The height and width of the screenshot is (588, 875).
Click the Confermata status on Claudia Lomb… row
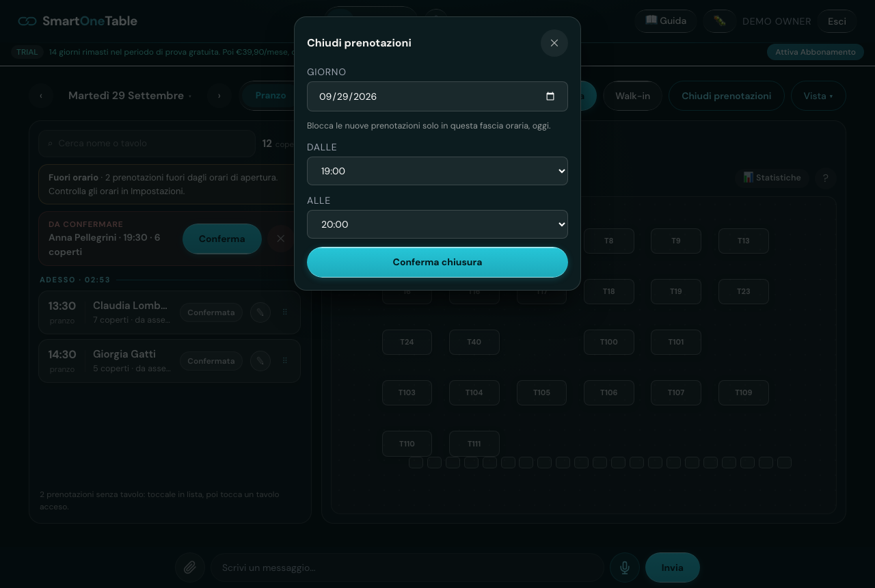(211, 312)
